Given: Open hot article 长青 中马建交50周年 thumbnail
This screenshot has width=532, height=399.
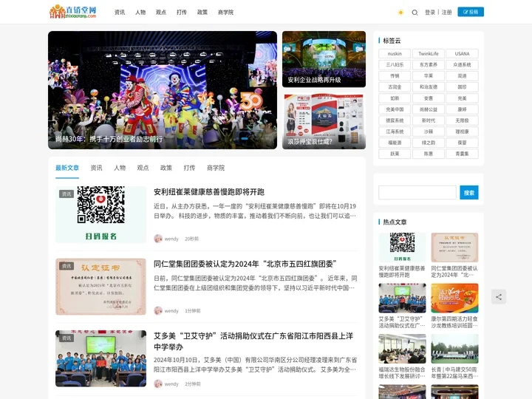Looking at the screenshot, I should (x=454, y=349).
